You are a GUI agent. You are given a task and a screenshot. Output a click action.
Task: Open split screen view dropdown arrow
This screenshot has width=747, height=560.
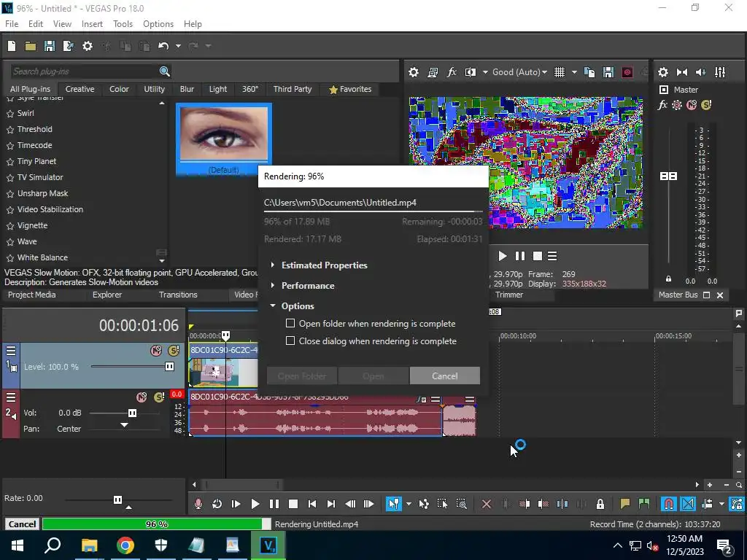click(485, 72)
